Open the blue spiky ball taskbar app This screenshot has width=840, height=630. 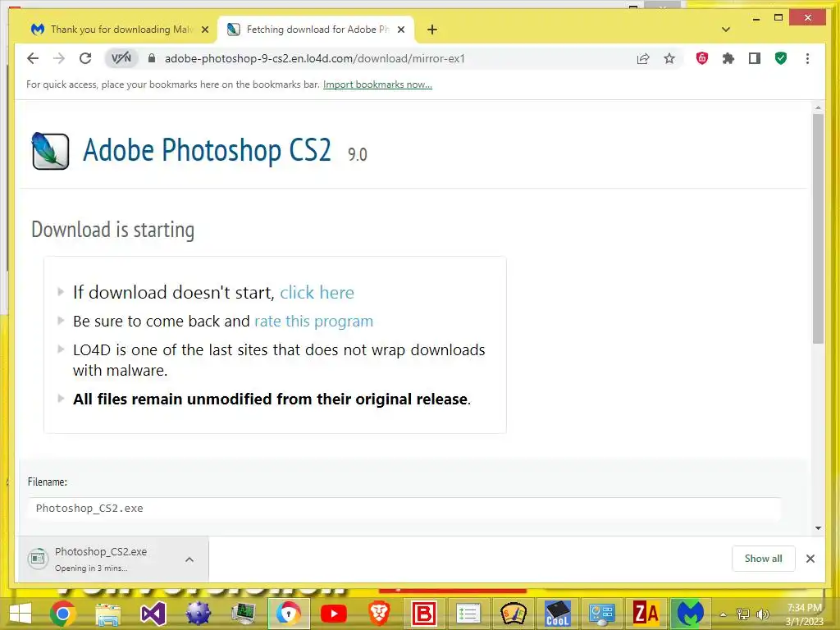pos(198,614)
